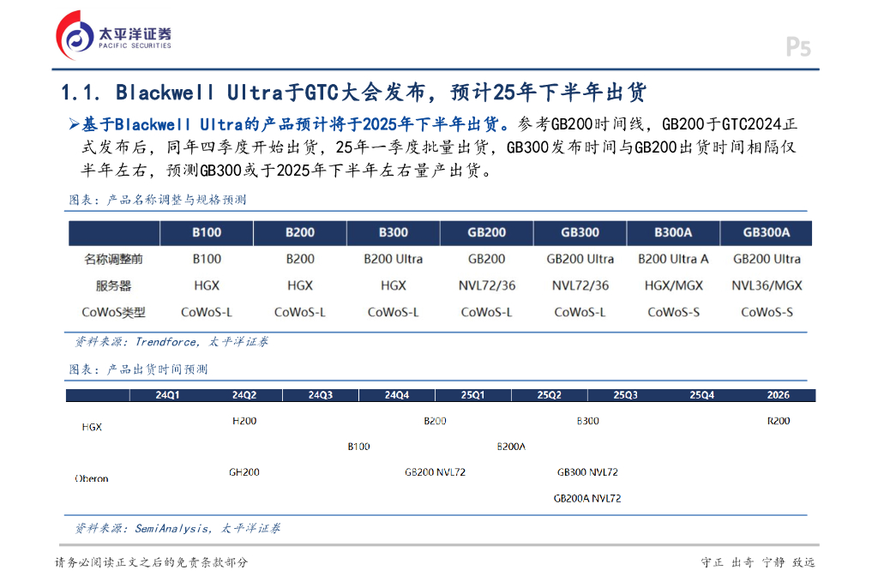The image size is (878, 588).
Task: Click the caption '图表：产品出货时间预测'
Action: coord(138,369)
